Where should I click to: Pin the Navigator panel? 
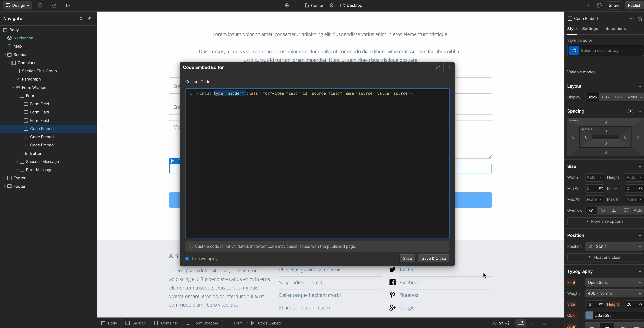pos(89,18)
